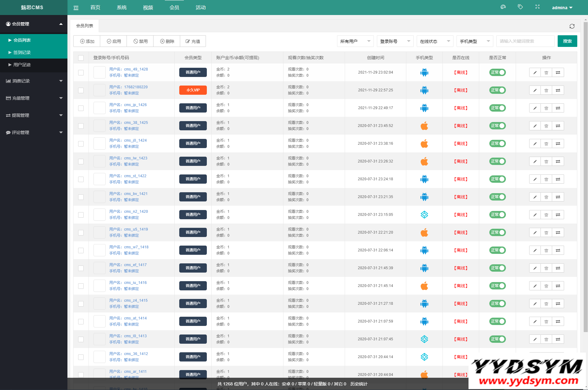Toggle the sidebar collapse hamburger icon

click(76, 8)
